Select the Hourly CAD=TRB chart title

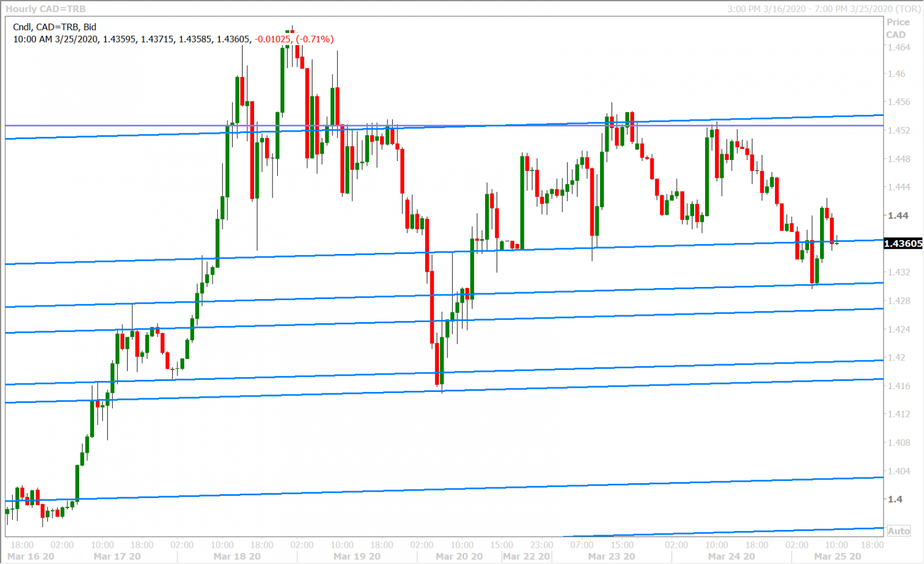46,9
